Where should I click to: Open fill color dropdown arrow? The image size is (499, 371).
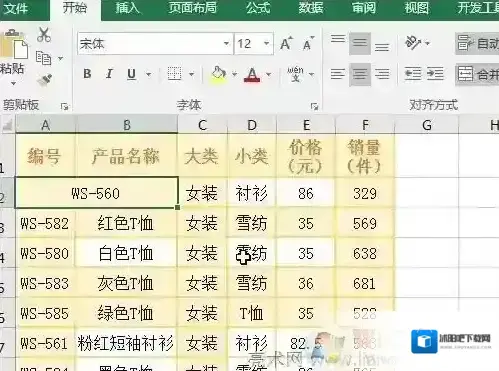[234, 74]
